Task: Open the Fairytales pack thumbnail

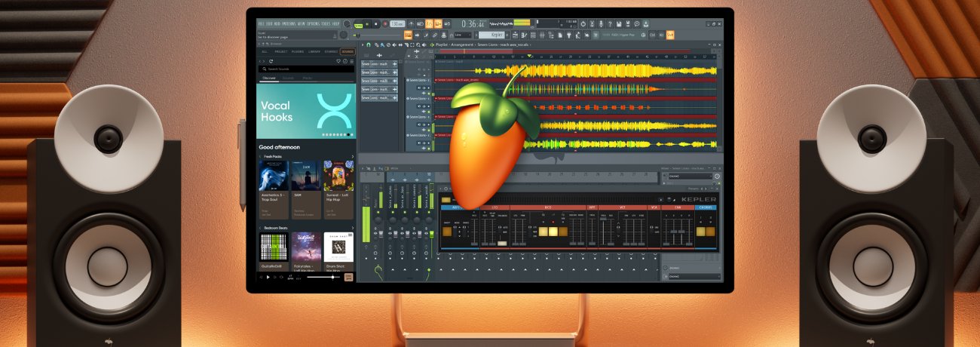Action: tap(306, 247)
